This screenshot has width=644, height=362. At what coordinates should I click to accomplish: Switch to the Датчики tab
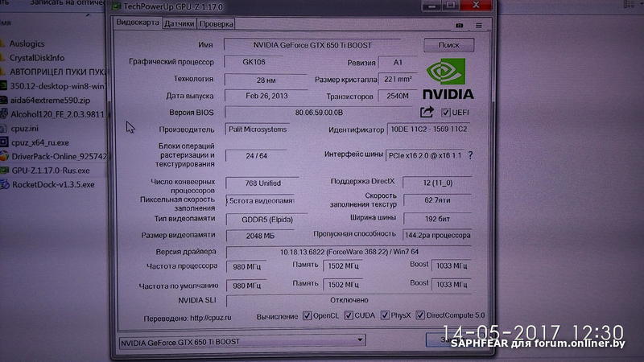[179, 24]
